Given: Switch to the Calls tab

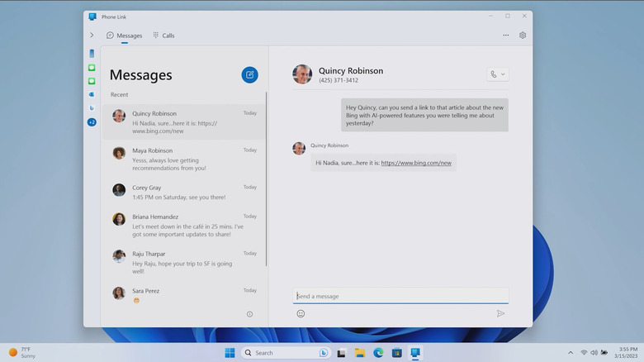Looking at the screenshot, I should pyautogui.click(x=163, y=36).
